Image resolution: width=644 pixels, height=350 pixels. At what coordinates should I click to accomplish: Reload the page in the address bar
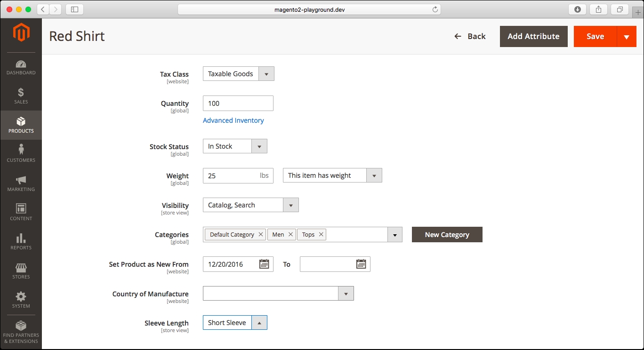coord(435,9)
